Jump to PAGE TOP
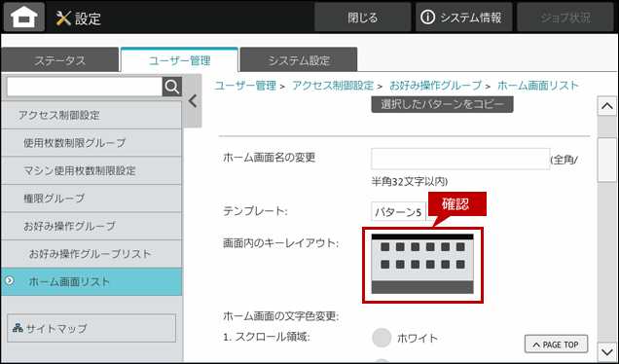 click(x=556, y=345)
